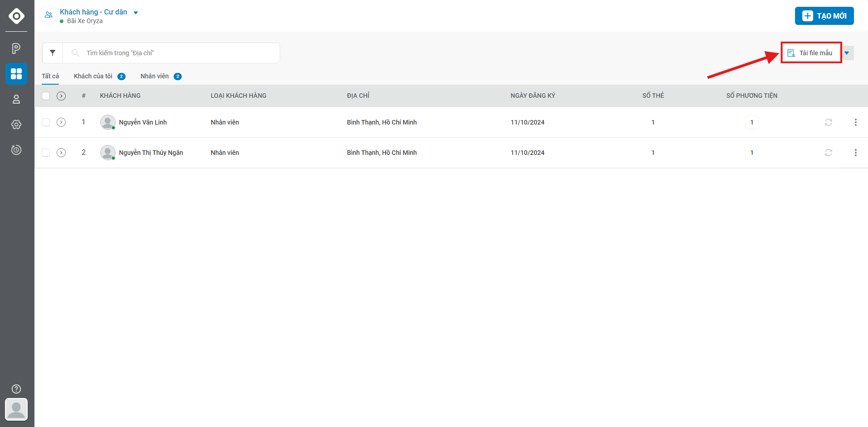Toggle the select-all checkbox in header
Viewport: 868px width, 427px height.
click(46, 96)
